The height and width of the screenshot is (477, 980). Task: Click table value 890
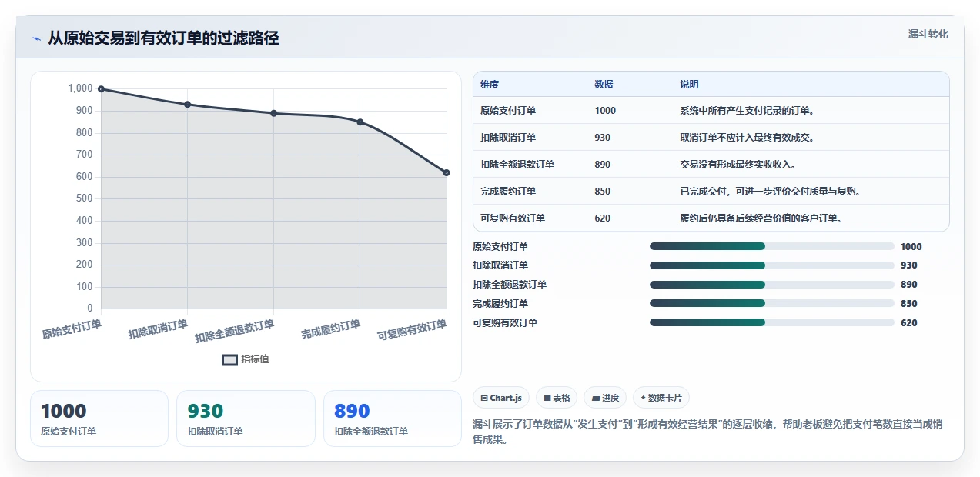pyautogui.click(x=603, y=165)
